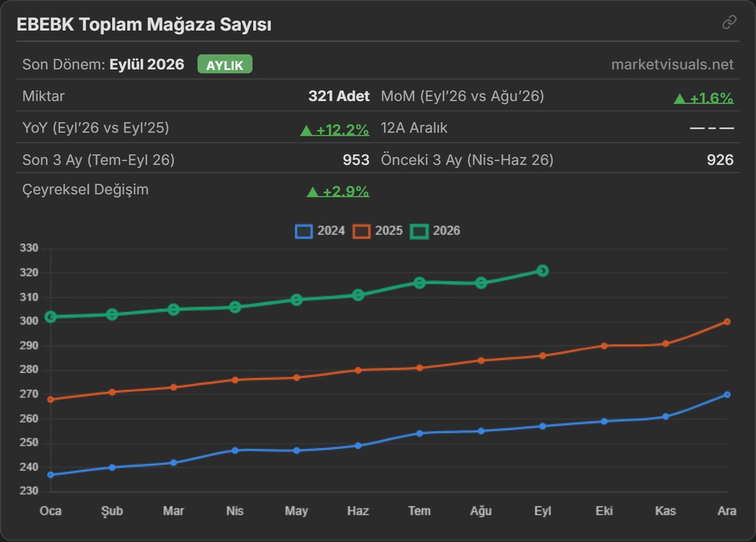The height and width of the screenshot is (542, 756).
Task: Click the 2025 Kas data point
Action: pyautogui.click(x=665, y=344)
